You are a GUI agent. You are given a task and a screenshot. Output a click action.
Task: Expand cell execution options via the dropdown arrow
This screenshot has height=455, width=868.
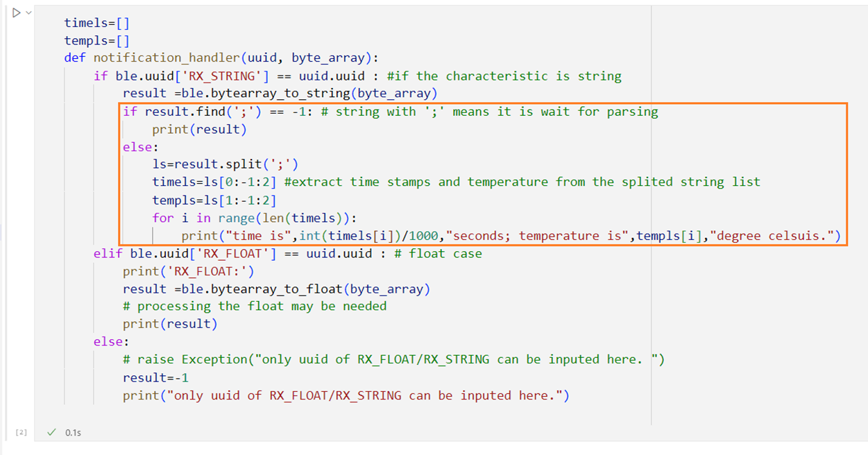29,12
